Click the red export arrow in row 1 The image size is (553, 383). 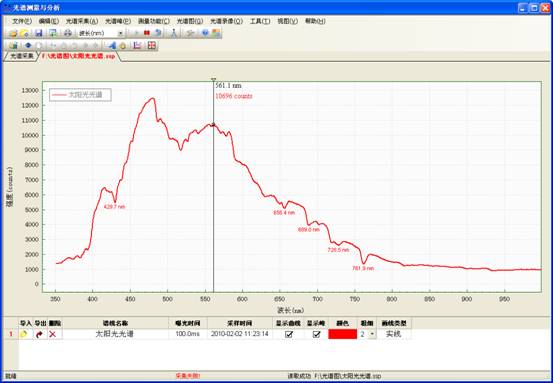[39, 334]
